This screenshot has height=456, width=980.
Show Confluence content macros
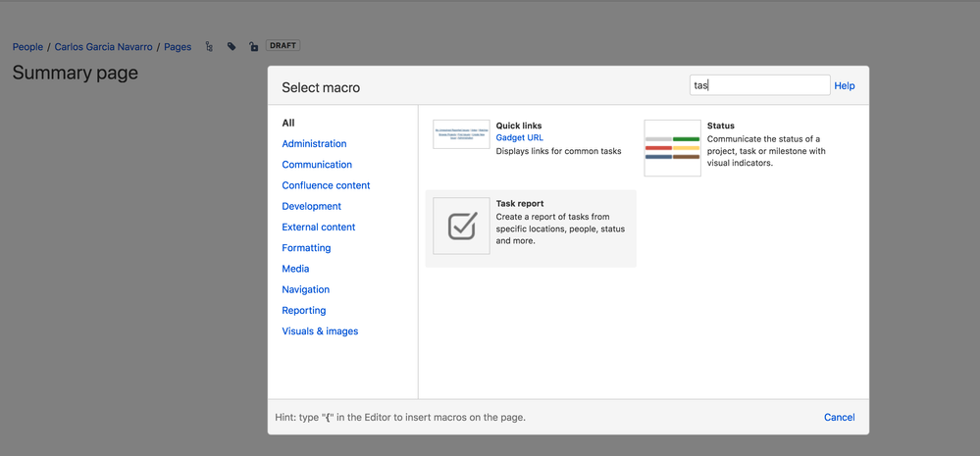(x=326, y=185)
